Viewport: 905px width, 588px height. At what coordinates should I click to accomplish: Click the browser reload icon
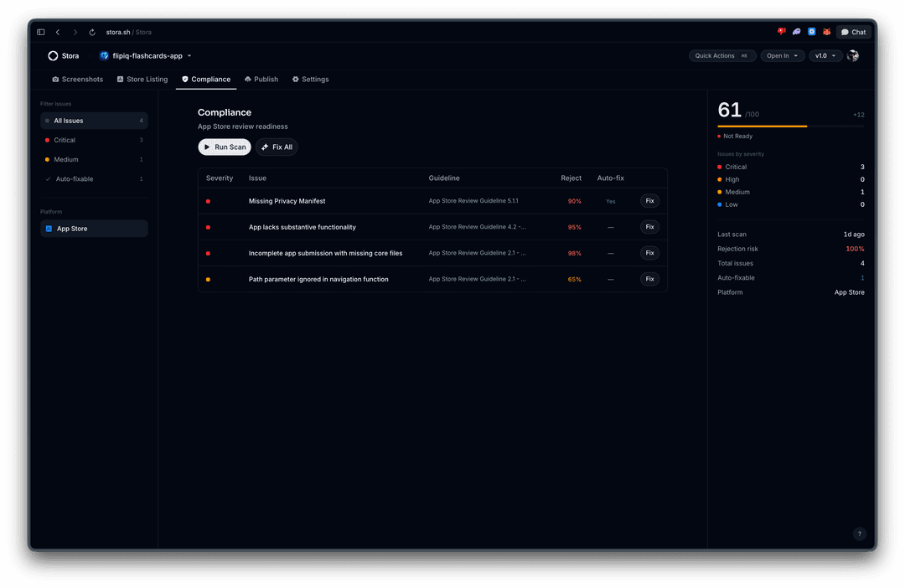(92, 32)
